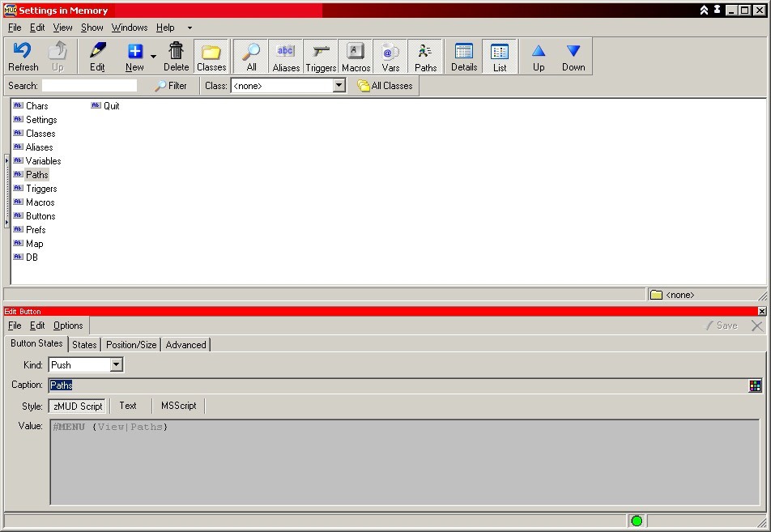Switch to Details view
The image size is (771, 532).
pos(464,57)
